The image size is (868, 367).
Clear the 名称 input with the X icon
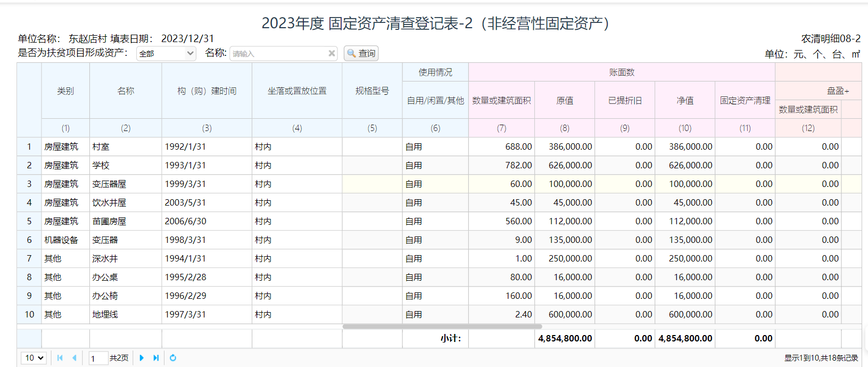coord(332,53)
